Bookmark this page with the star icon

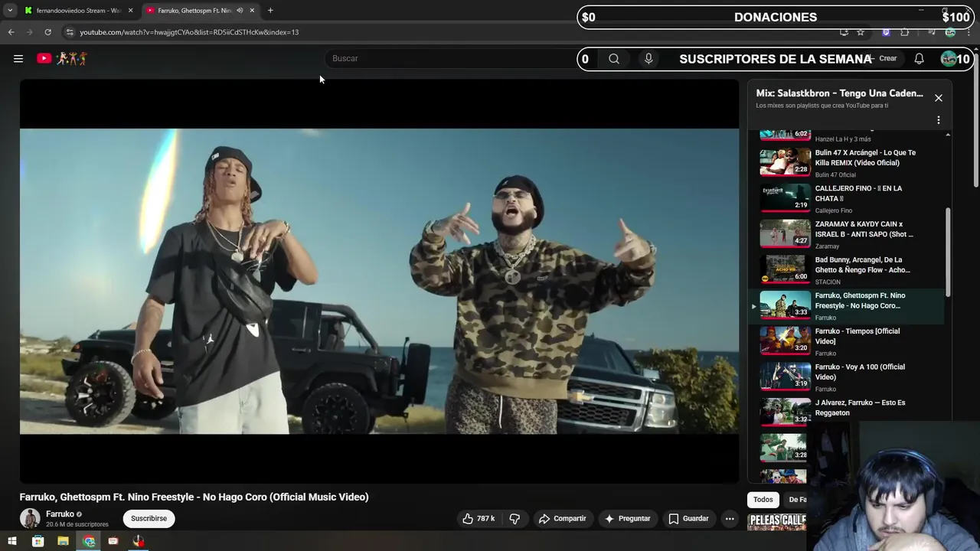[861, 32]
